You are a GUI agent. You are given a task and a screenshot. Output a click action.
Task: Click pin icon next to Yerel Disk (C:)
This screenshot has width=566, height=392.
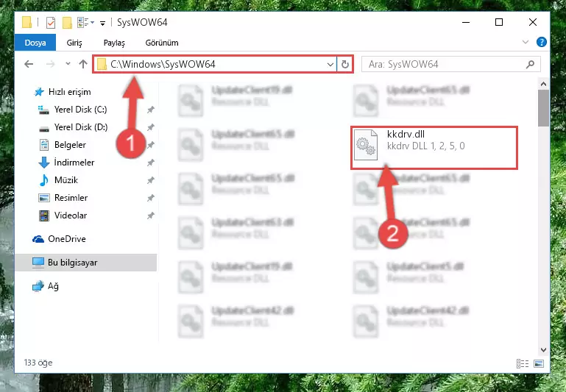tap(151, 110)
